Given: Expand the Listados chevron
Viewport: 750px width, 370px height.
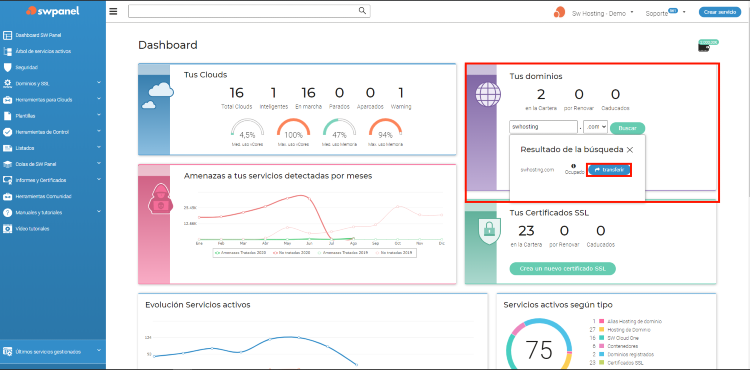Looking at the screenshot, I should click(99, 147).
